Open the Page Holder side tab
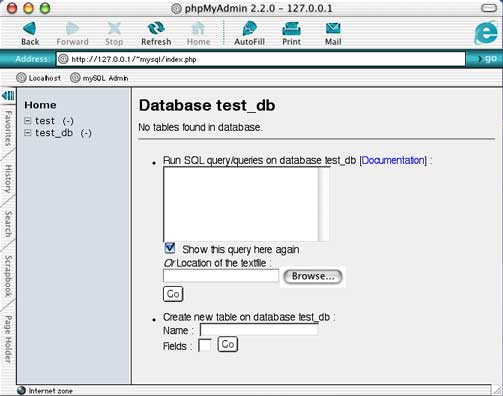Image resolution: width=503 pixels, height=396 pixels. point(8,339)
